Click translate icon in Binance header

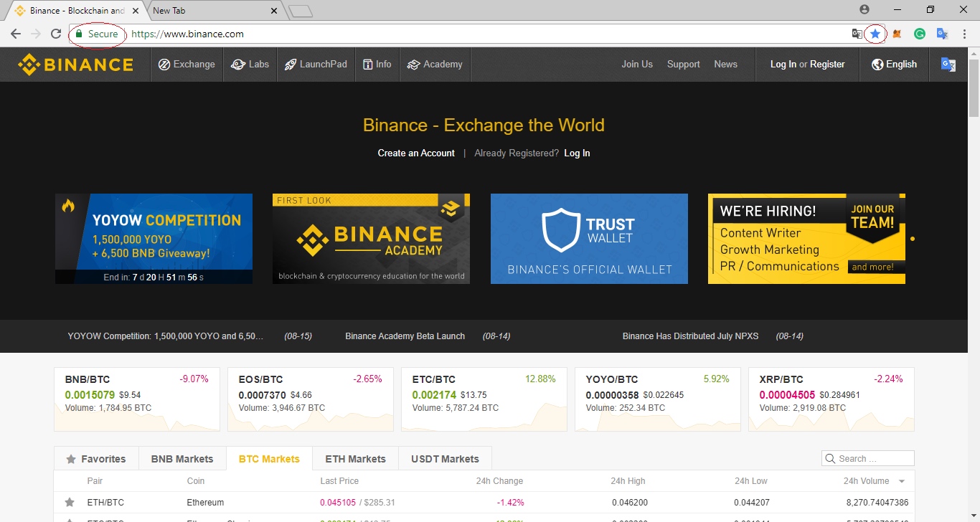(x=948, y=65)
